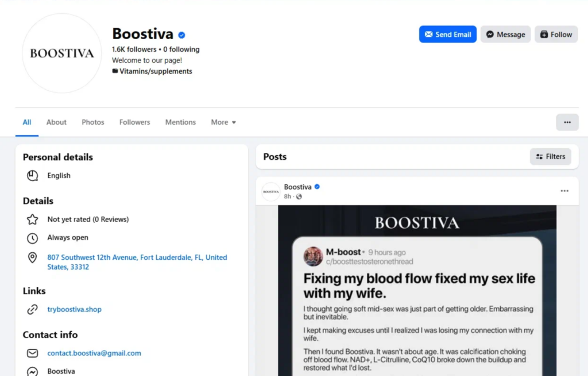Open the Boostiva profile picture
This screenshot has width=588, height=376.
point(61,53)
